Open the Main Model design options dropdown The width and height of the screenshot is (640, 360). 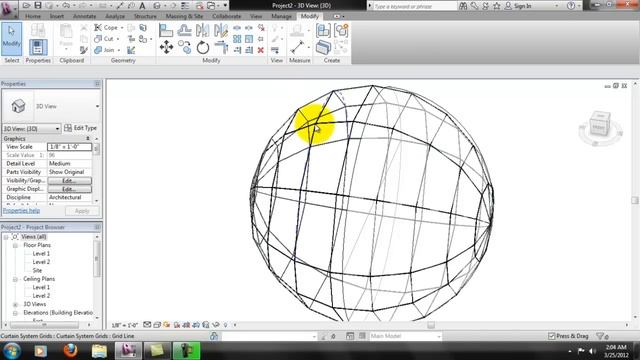click(x=439, y=336)
